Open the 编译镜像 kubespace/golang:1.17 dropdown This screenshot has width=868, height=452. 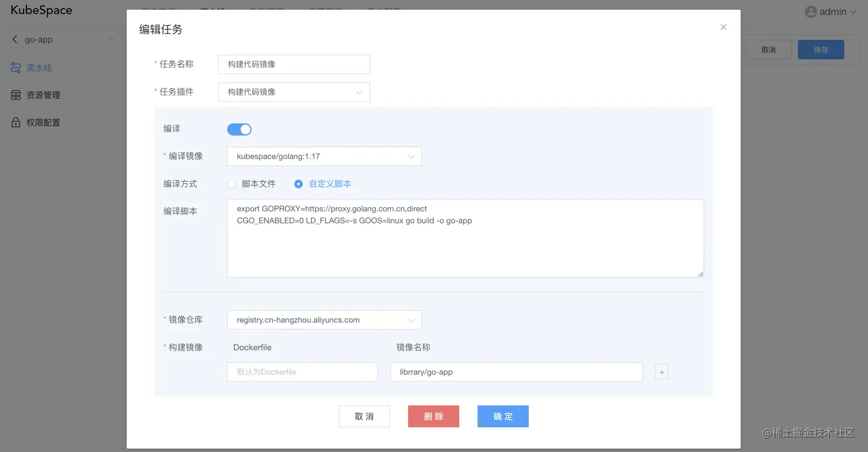(324, 156)
